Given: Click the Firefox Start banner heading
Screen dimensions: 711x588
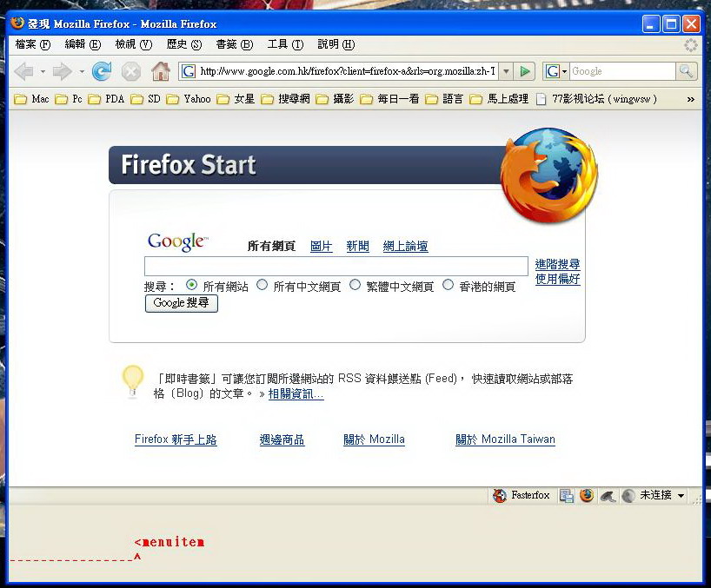Looking at the screenshot, I should point(188,164).
